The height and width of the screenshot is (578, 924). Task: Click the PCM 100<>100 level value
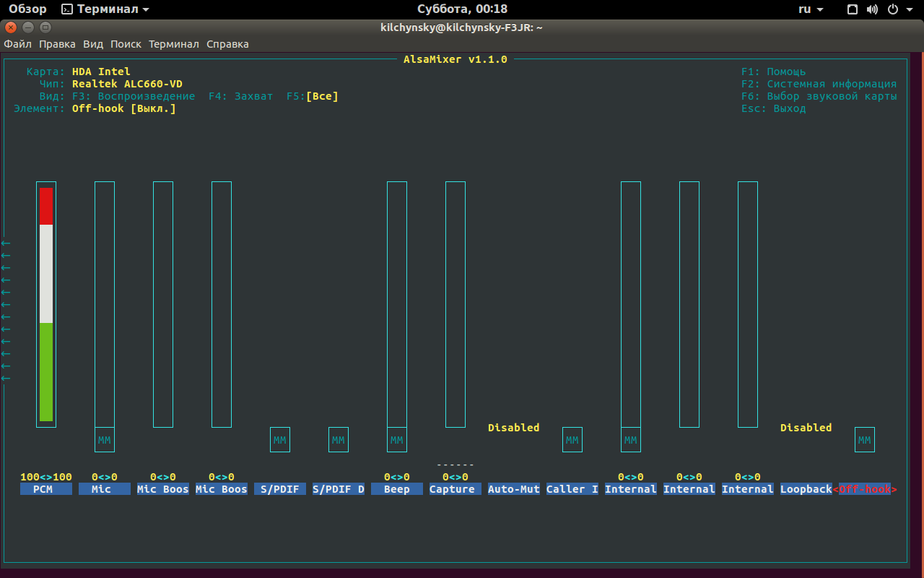pyautogui.click(x=46, y=477)
